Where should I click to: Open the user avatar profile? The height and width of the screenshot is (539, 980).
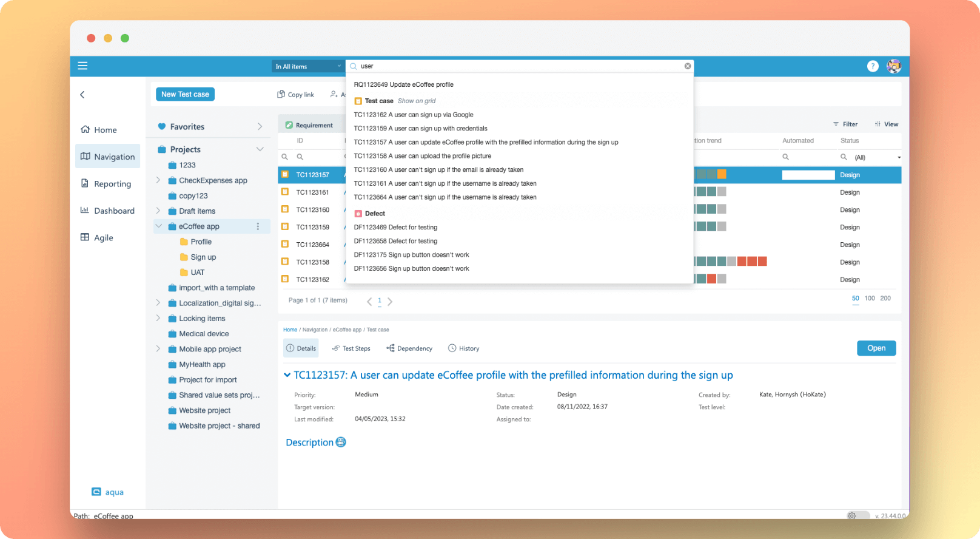(x=894, y=66)
